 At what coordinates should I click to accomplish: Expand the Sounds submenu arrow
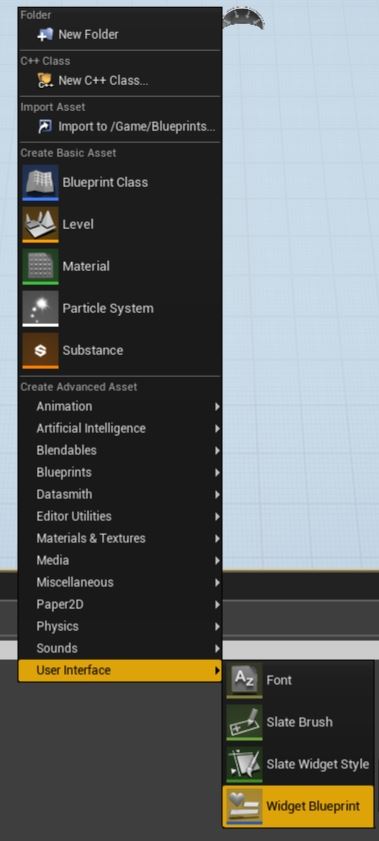(x=217, y=649)
